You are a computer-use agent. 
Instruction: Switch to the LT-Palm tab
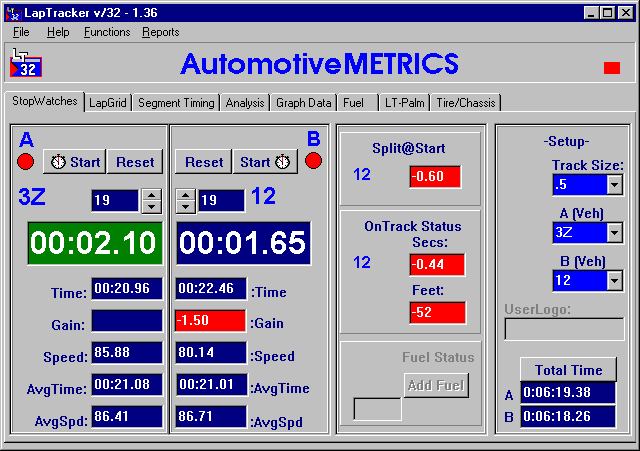point(404,103)
